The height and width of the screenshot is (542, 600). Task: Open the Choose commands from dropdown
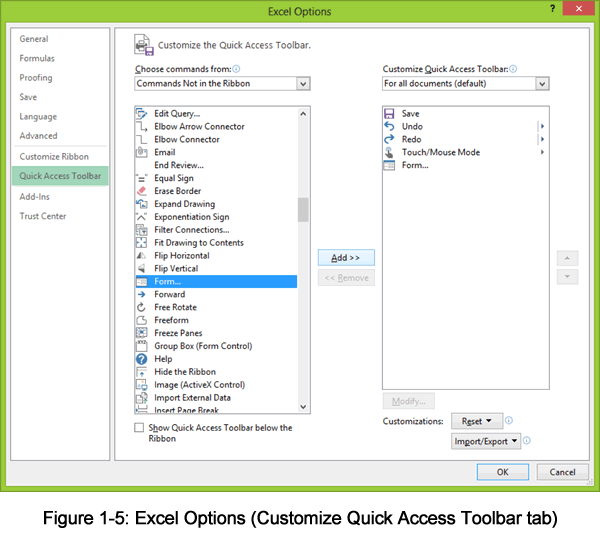click(x=222, y=84)
